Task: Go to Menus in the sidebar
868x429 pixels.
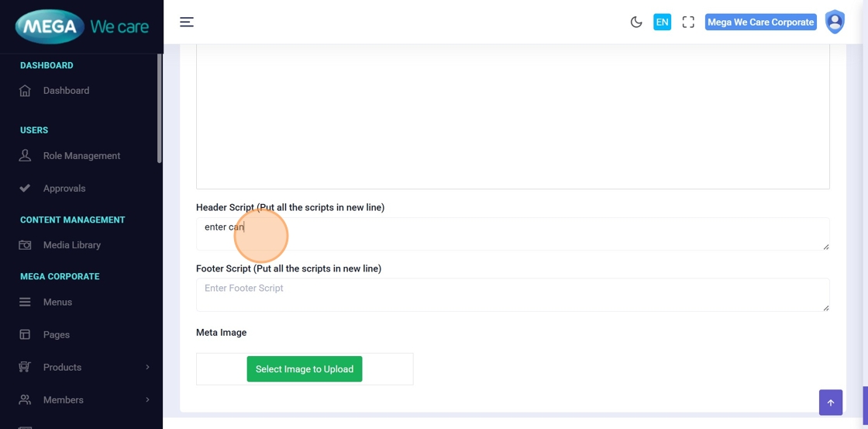Action: tap(57, 303)
